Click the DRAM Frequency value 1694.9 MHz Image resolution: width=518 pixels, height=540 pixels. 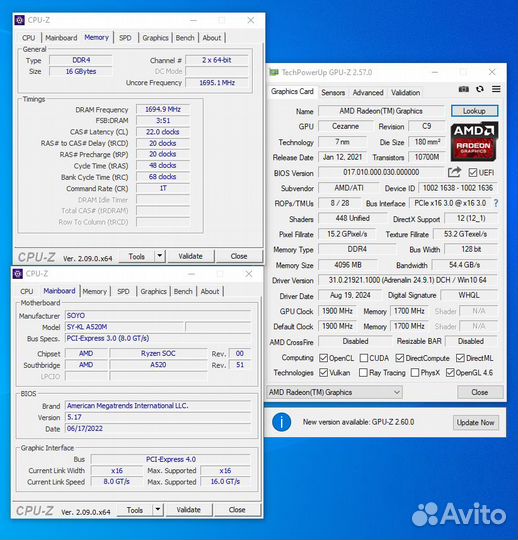click(163, 109)
